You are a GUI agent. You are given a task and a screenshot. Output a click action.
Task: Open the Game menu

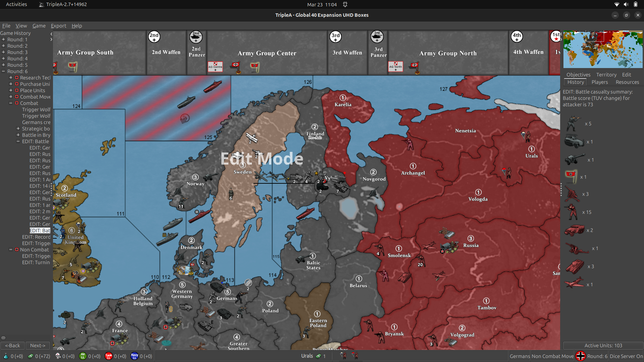pyautogui.click(x=39, y=25)
